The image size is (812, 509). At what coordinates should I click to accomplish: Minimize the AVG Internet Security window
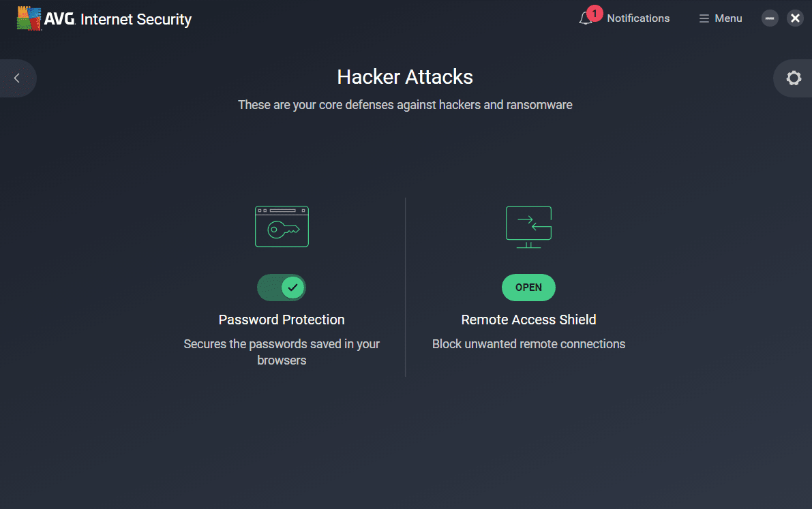770,18
